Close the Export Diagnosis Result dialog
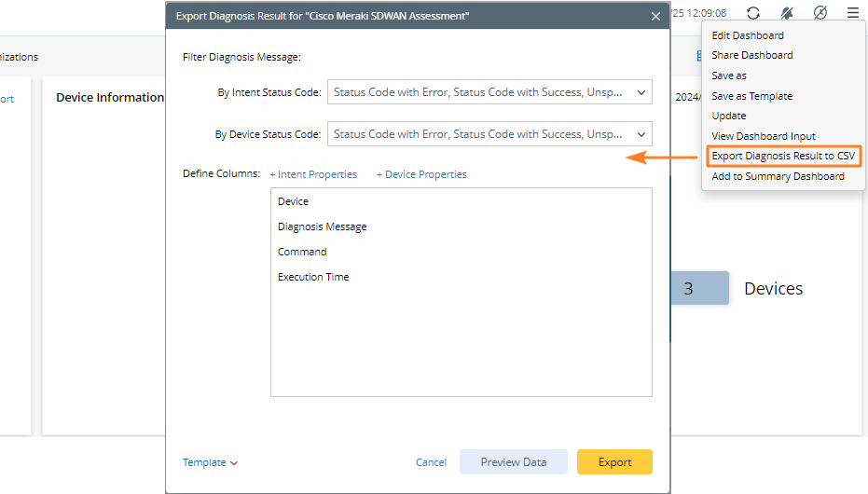868x494 pixels. pos(655,17)
